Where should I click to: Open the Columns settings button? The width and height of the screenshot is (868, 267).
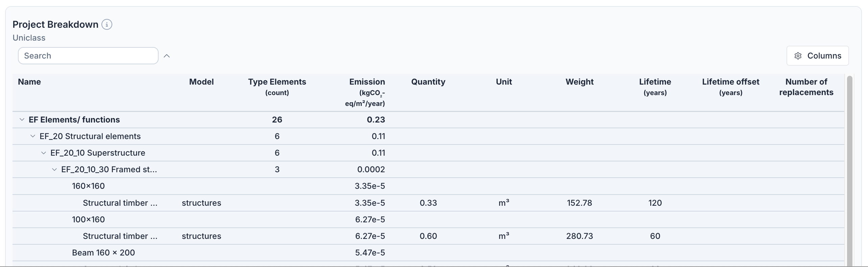point(818,56)
